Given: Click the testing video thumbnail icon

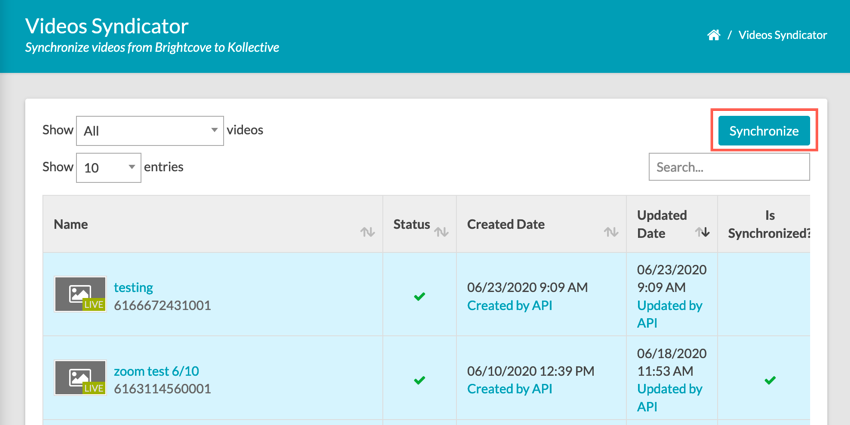Looking at the screenshot, I should (80, 295).
